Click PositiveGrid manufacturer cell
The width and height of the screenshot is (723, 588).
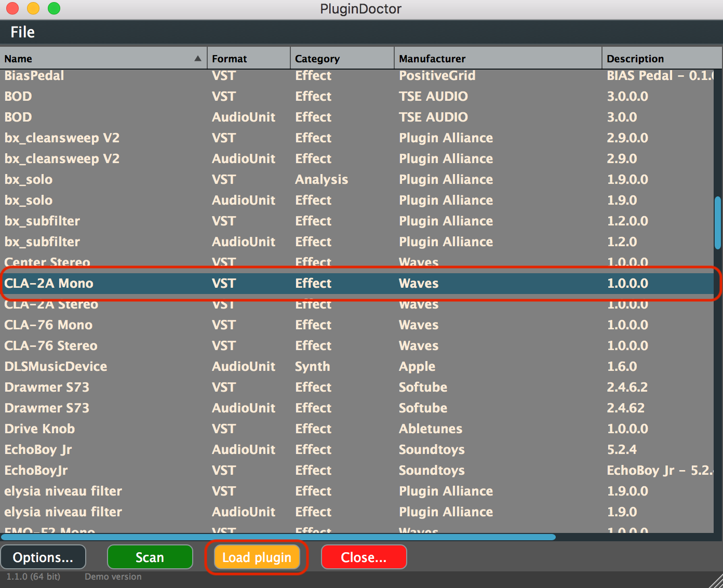point(437,76)
